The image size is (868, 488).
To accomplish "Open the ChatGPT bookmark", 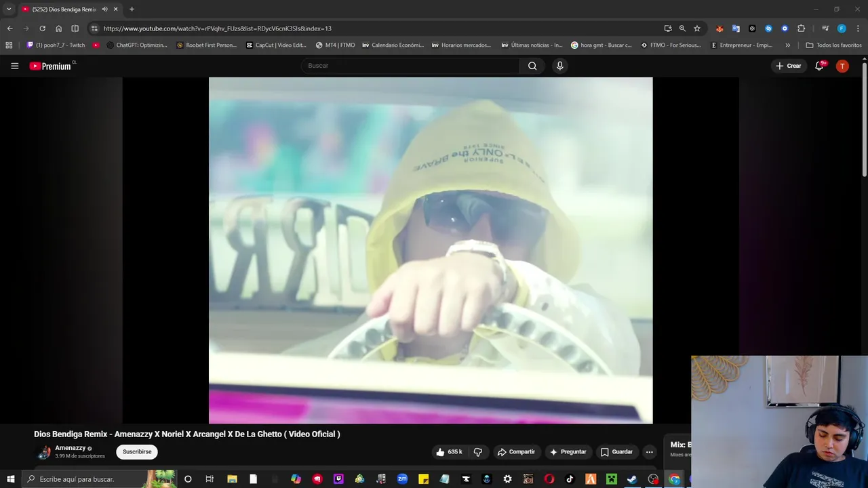I will click(137, 45).
